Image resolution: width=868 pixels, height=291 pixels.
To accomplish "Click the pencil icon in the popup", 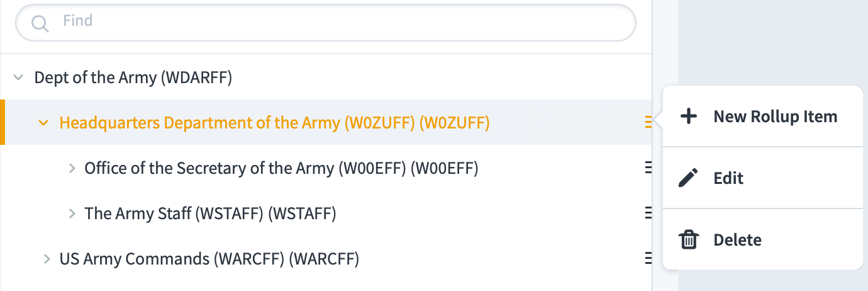I will point(689,178).
